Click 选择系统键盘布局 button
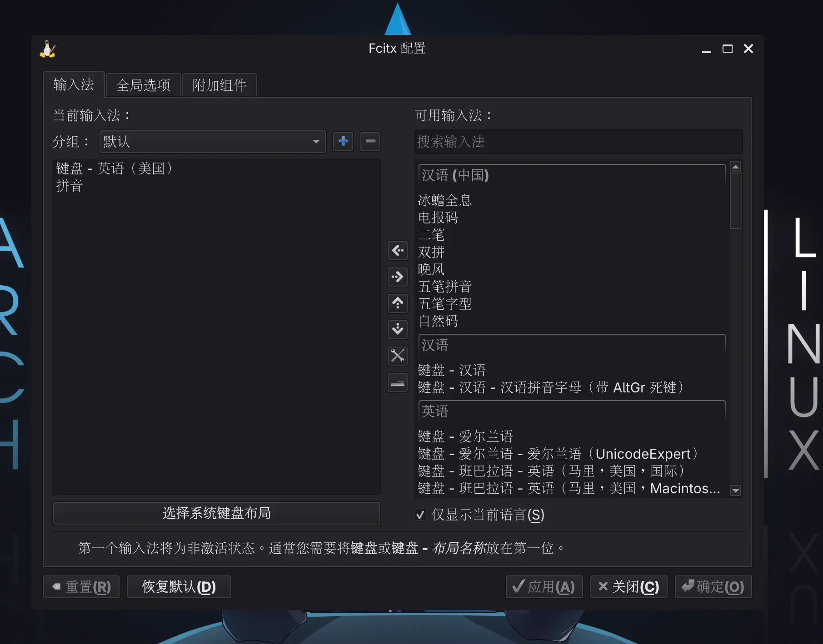The width and height of the screenshot is (823, 644). (x=217, y=513)
